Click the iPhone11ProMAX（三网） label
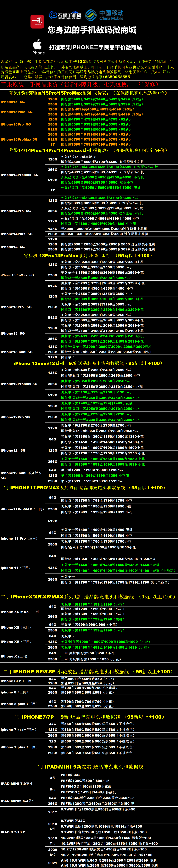 (22, 509)
